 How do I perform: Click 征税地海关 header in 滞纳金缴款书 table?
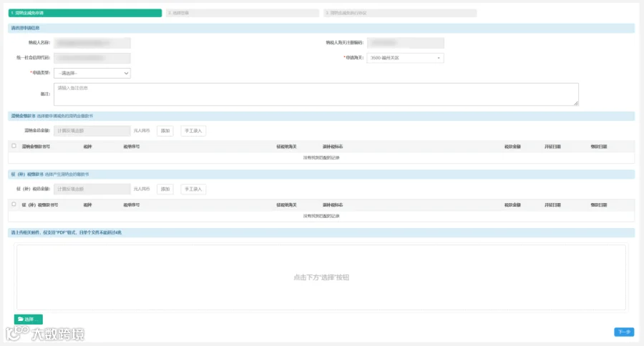tap(286, 147)
